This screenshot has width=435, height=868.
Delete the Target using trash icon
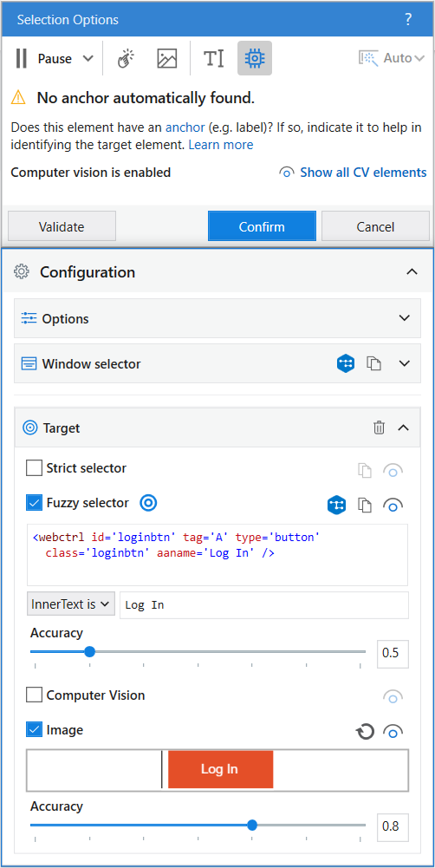(x=379, y=427)
